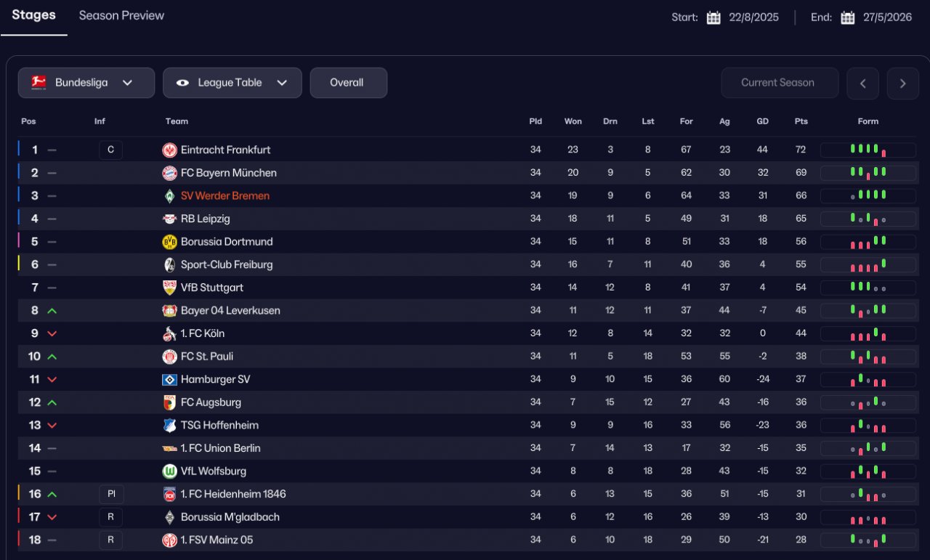Expand the Bundesliga competition dropdown
This screenshot has width=930, height=560.
(86, 83)
